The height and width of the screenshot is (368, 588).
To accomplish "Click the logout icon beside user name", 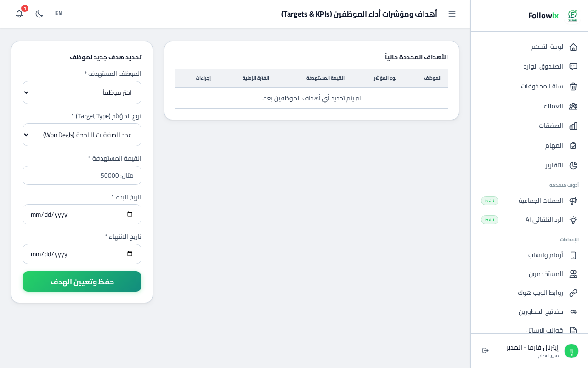I will click(486, 351).
